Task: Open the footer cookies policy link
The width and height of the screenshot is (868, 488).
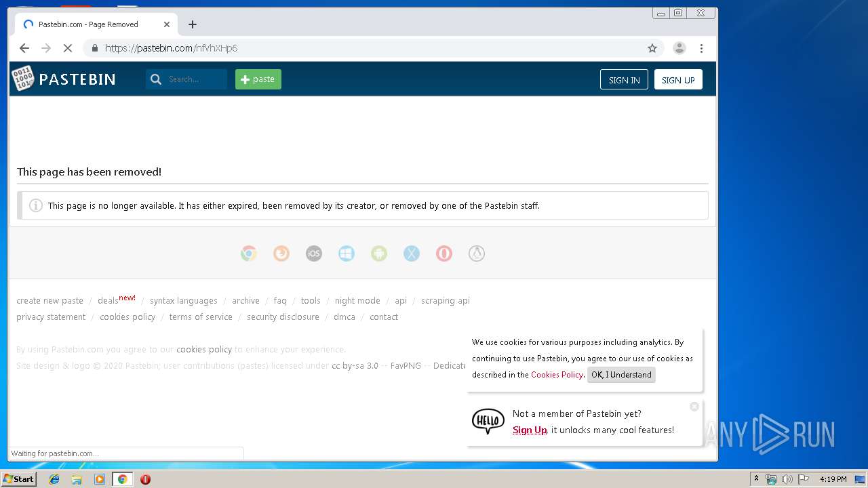Action: (x=127, y=317)
